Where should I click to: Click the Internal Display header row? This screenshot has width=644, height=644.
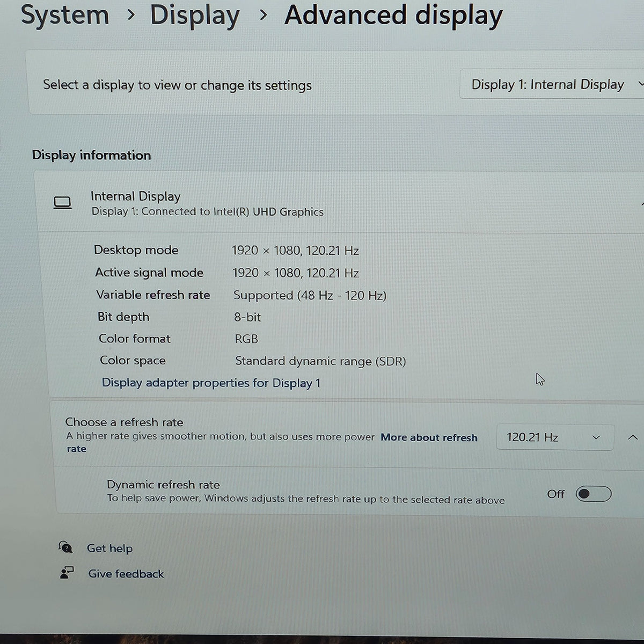341,203
